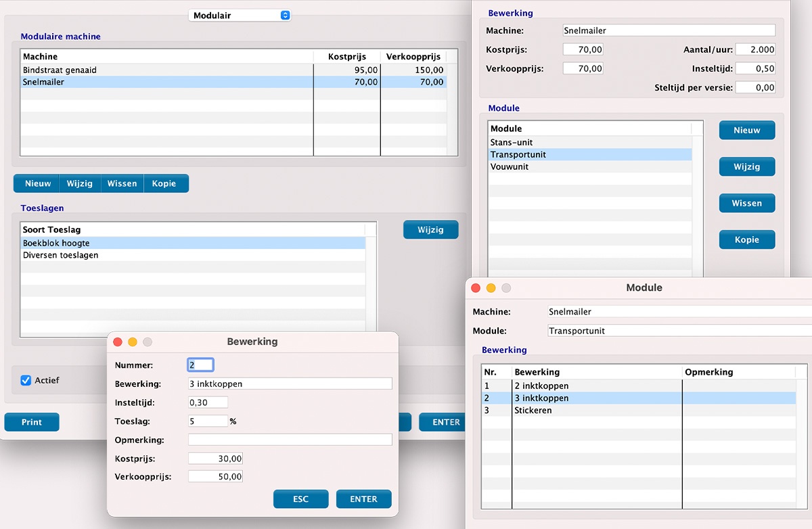Edit Kostprijs 70,00 field in Bewerking panel
Viewport: 812px width, 529px height.
tap(583, 49)
